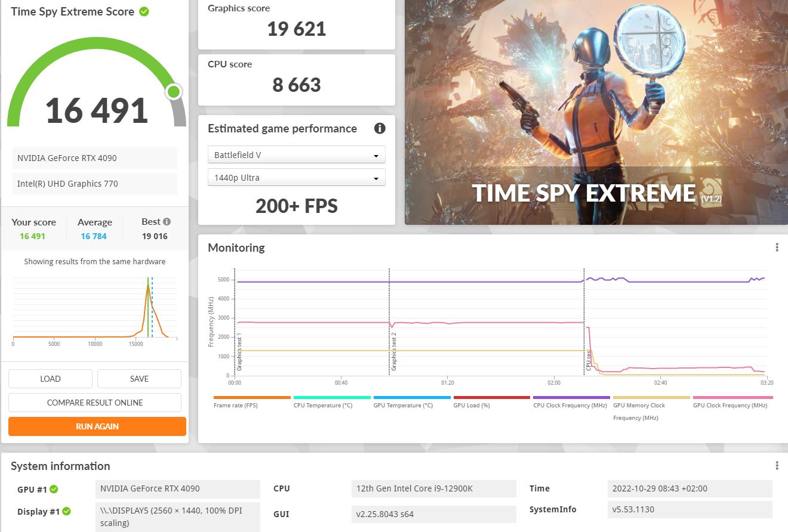The height and width of the screenshot is (532, 788).
Task: Toggle CPU Clock Frequency legend series
Action: coord(572,402)
